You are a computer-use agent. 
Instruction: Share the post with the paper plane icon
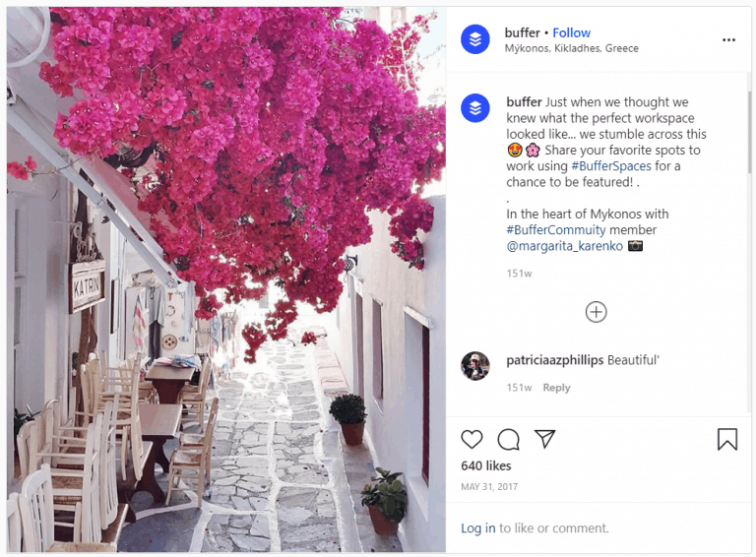pos(544,439)
